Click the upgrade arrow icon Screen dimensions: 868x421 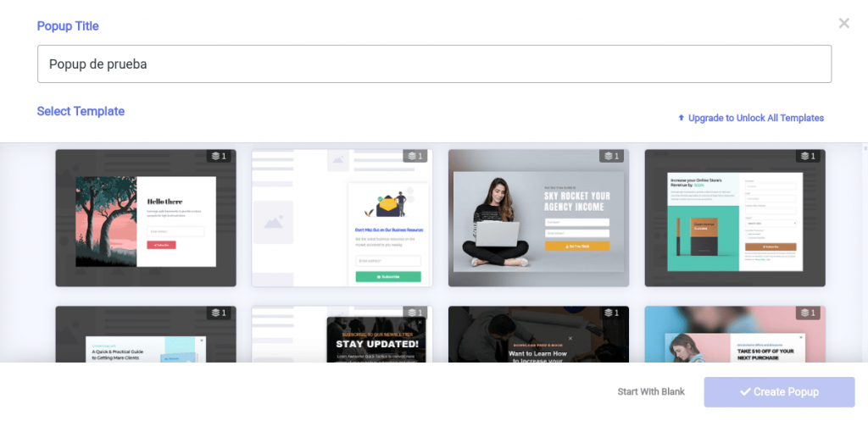[x=681, y=118]
